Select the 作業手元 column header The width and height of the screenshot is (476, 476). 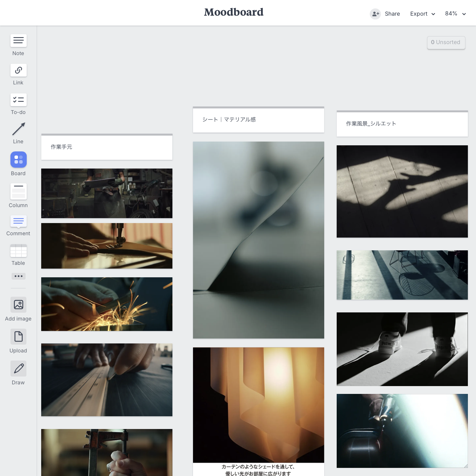(x=107, y=147)
